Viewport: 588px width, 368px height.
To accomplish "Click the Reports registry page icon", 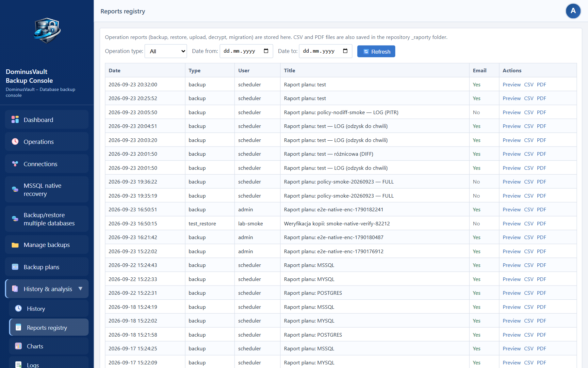I will pyautogui.click(x=19, y=327).
